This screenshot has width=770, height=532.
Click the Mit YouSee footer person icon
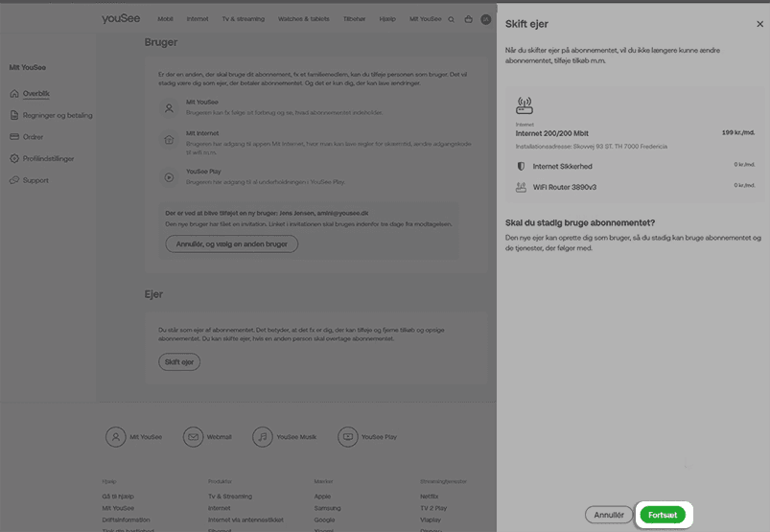(116, 436)
